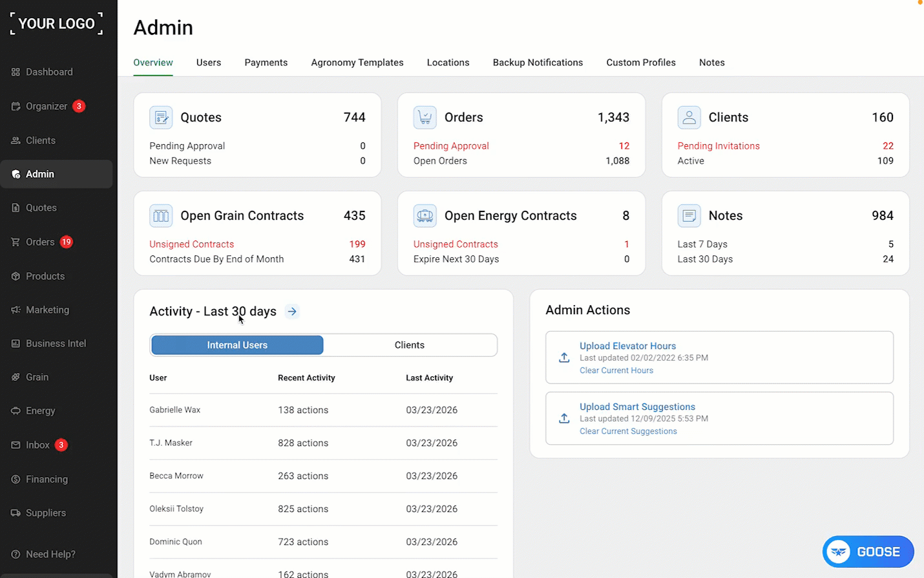Switch activity view to Clients
The image size is (924, 578).
point(410,345)
